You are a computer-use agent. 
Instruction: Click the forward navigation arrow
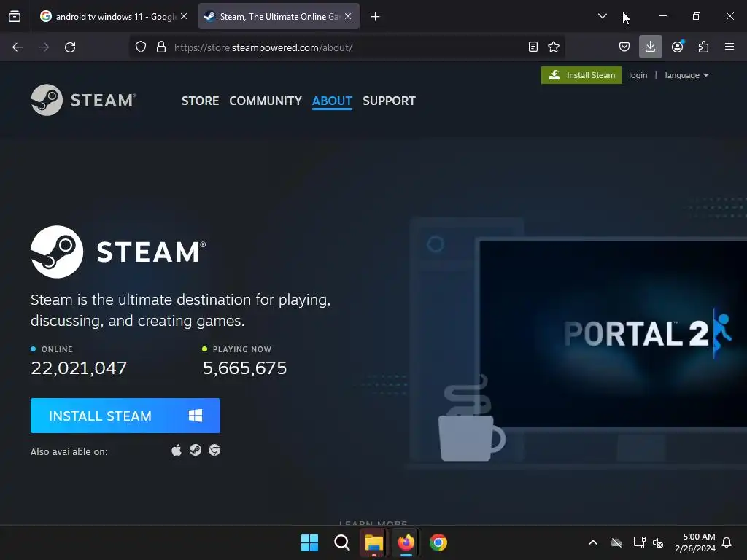[44, 47]
